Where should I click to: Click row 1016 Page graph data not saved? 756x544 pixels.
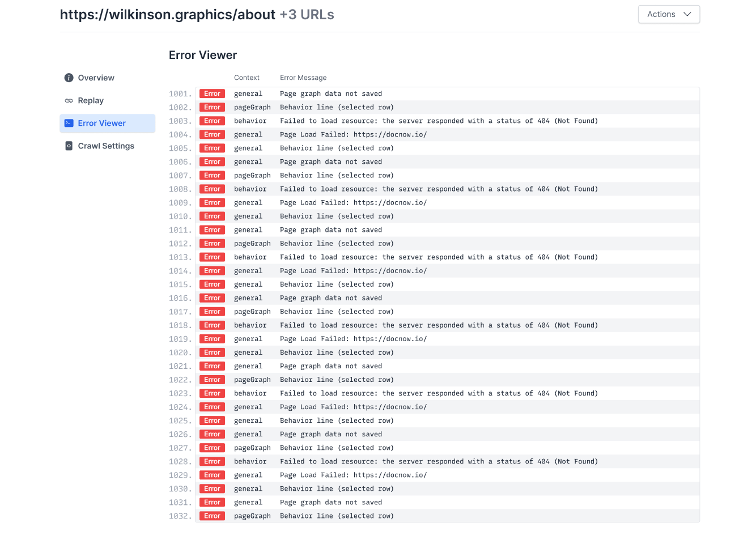point(331,297)
